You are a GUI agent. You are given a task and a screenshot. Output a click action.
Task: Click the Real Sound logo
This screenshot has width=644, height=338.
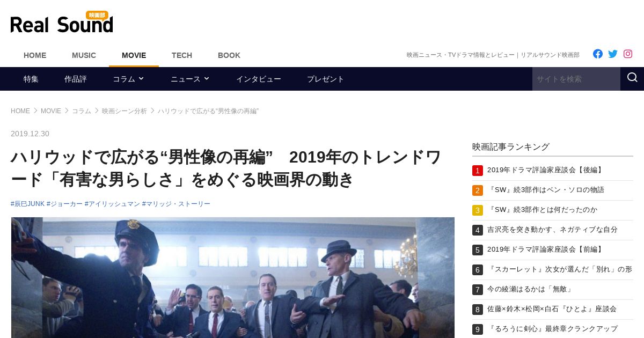coord(62,23)
